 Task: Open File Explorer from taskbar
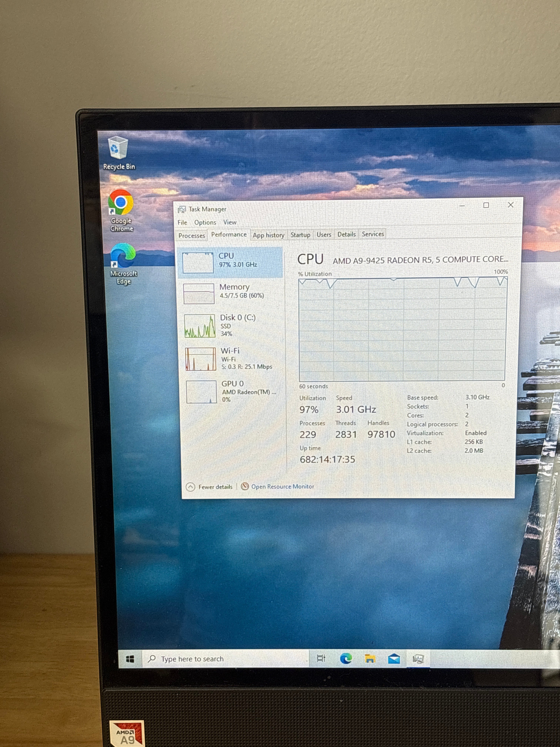[x=370, y=658]
